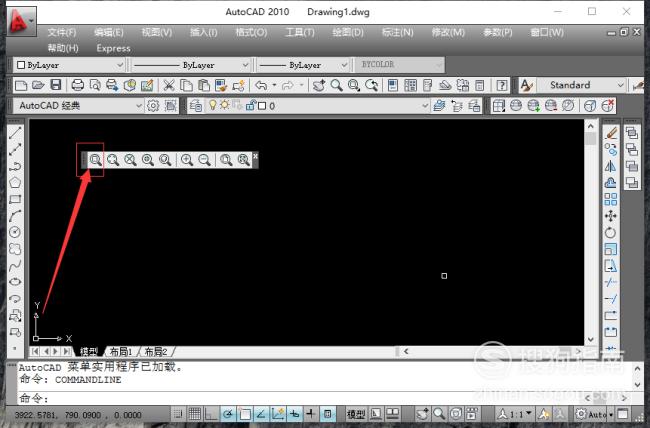650x428 pixels.
Task: Click layer 0 color swatch square
Action: pos(262,106)
